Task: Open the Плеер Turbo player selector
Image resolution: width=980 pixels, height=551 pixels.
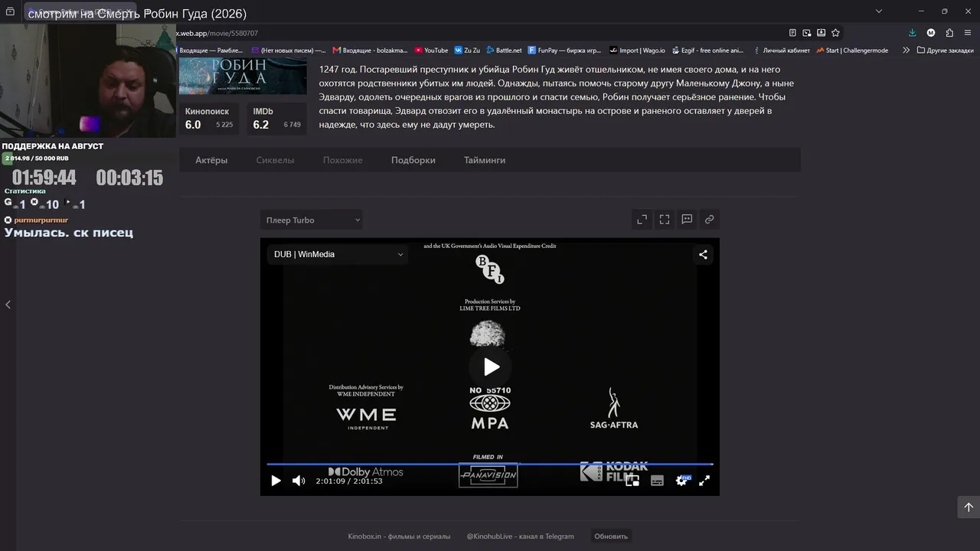Action: tap(311, 220)
